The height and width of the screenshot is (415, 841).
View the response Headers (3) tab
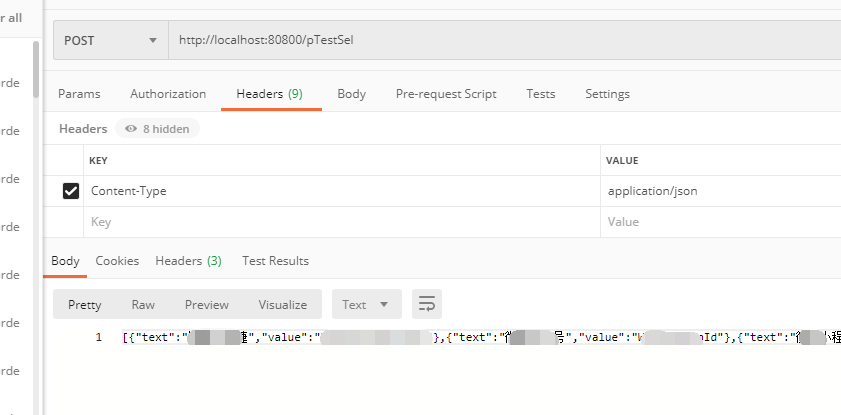tap(188, 261)
